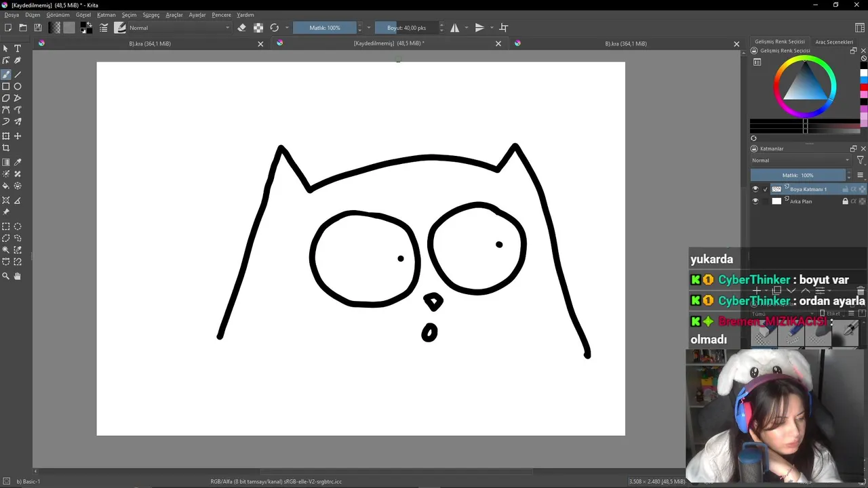Toggle lock on Arka Plan layer

(x=845, y=201)
